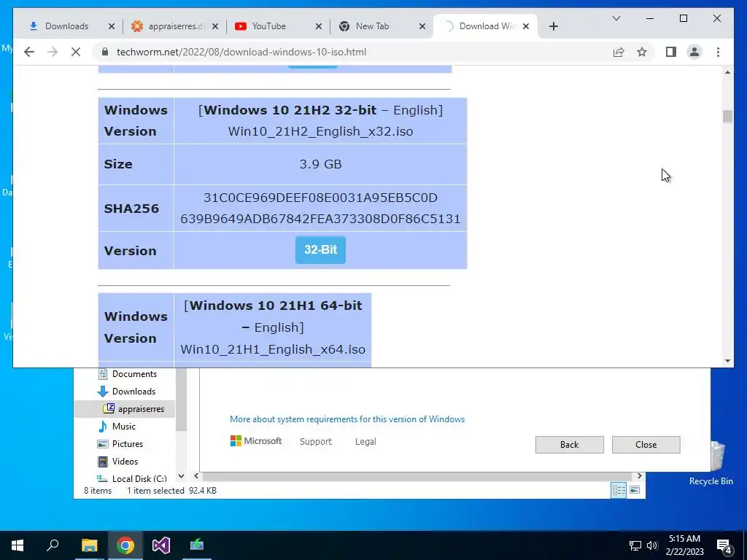Click the share page icon in the address bar
Image resolution: width=747 pixels, height=560 pixels.
(x=619, y=52)
